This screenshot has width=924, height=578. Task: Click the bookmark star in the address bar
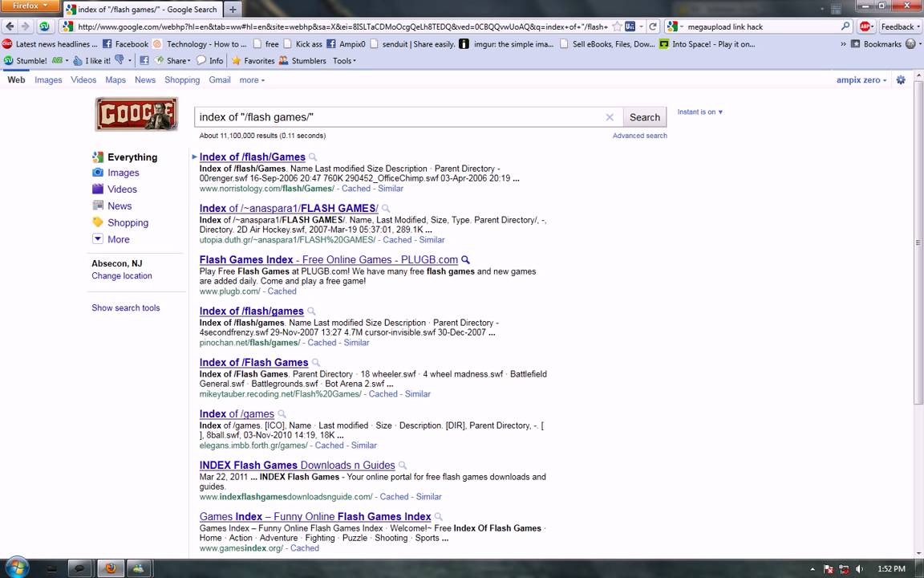(x=618, y=26)
